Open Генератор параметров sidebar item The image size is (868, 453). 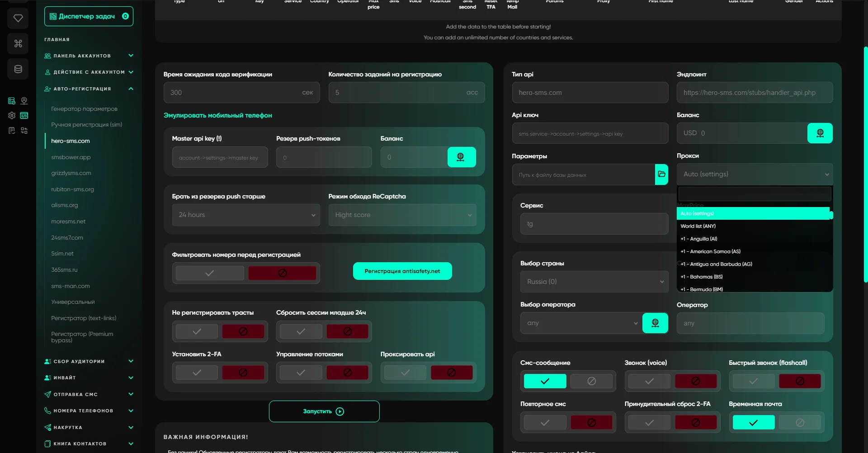pyautogui.click(x=84, y=109)
